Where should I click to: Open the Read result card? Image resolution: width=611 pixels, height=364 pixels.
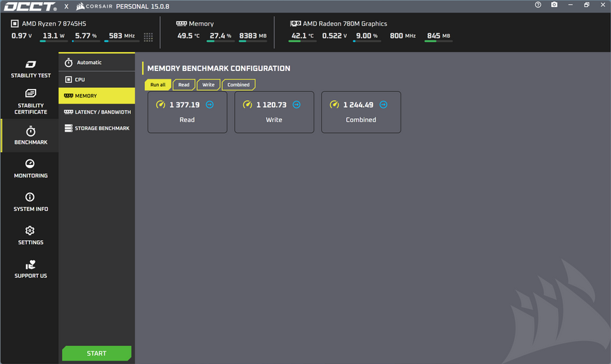tap(187, 112)
